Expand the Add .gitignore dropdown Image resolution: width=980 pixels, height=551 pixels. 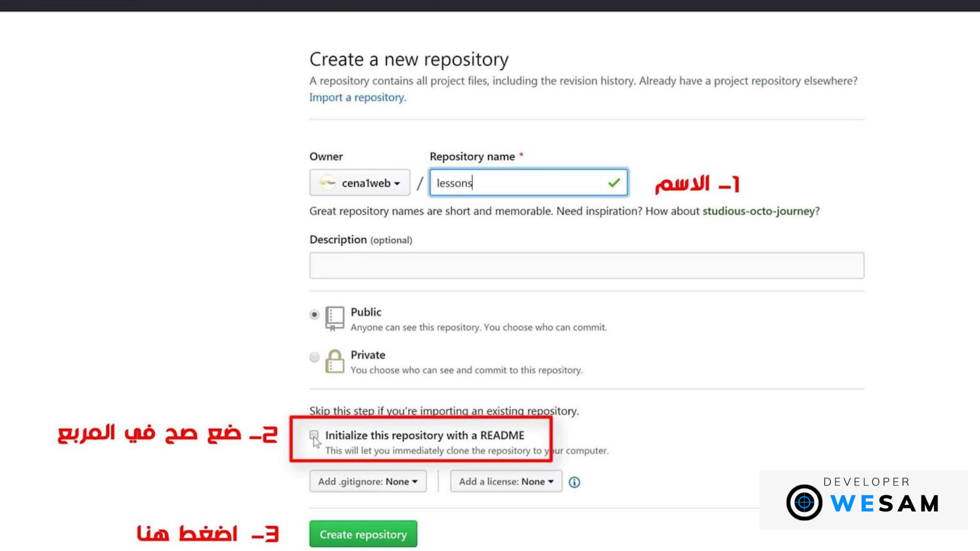point(367,481)
